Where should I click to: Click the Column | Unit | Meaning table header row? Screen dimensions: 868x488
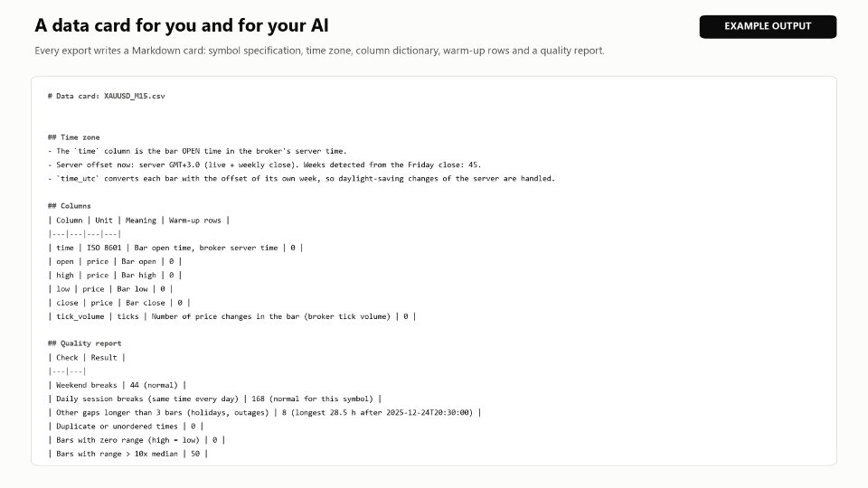[x=139, y=221]
